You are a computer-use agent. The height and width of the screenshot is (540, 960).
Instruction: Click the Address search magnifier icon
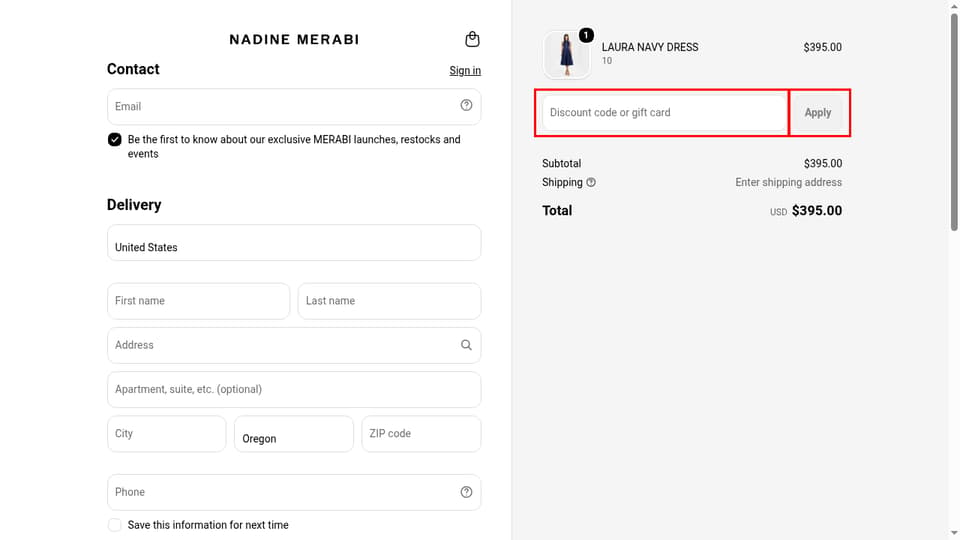click(466, 345)
